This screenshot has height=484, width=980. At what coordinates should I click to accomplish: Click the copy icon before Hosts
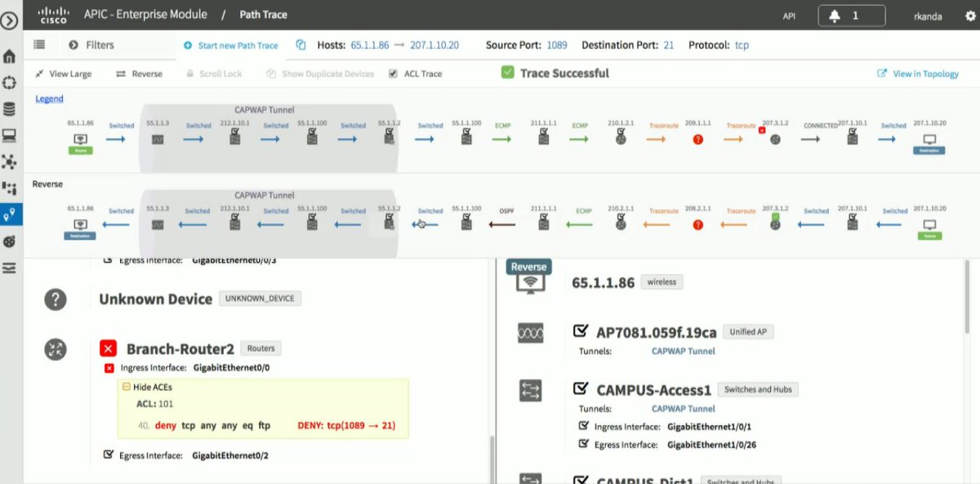click(301, 45)
